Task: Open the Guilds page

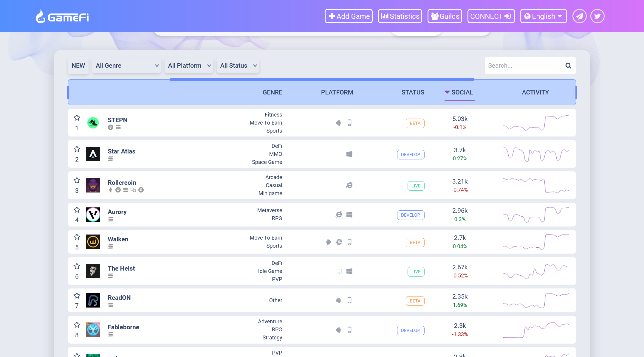Action: point(445,16)
